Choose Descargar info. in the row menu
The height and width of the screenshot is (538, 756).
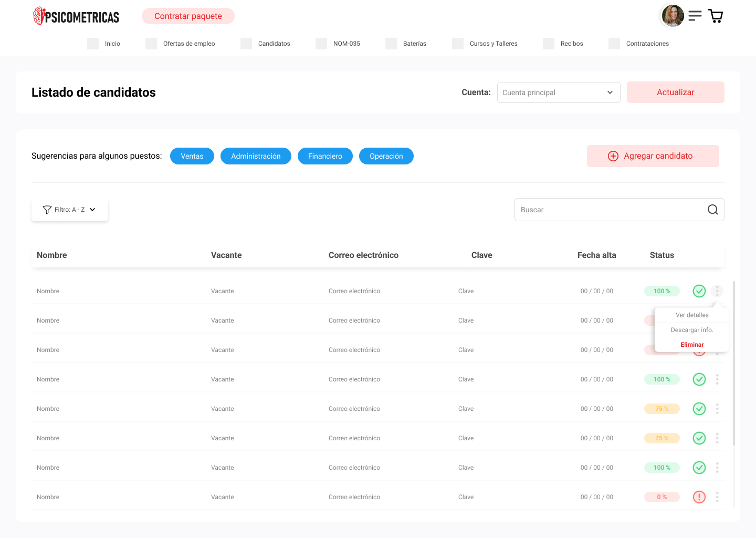[x=692, y=330]
